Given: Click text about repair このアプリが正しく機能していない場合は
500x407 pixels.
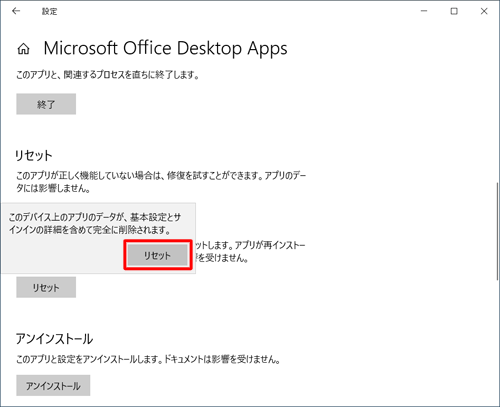Looking at the screenshot, I should pyautogui.click(x=161, y=182).
